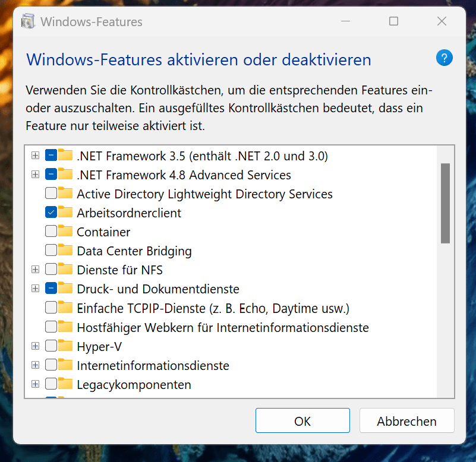
Task: Click the folder icon beside Hyper-V
Action: pyautogui.click(x=65, y=346)
